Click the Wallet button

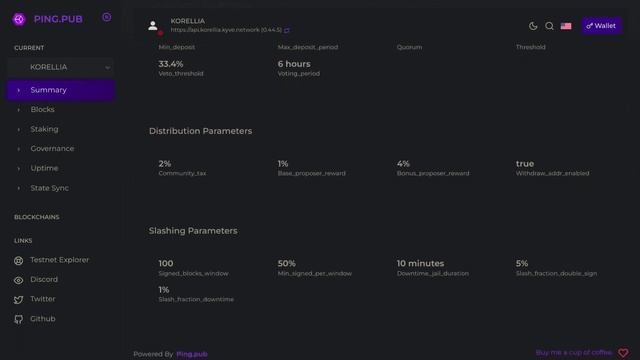[x=601, y=26]
